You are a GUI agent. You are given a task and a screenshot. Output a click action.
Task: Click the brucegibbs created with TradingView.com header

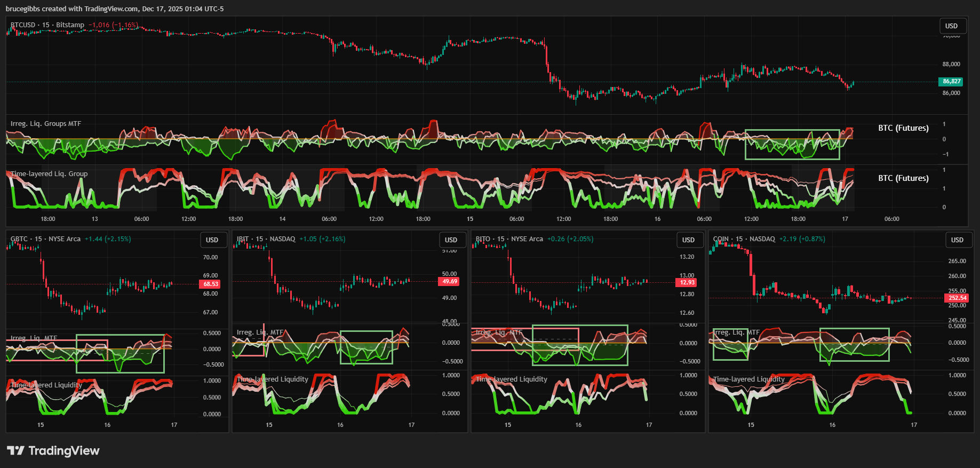pos(115,9)
